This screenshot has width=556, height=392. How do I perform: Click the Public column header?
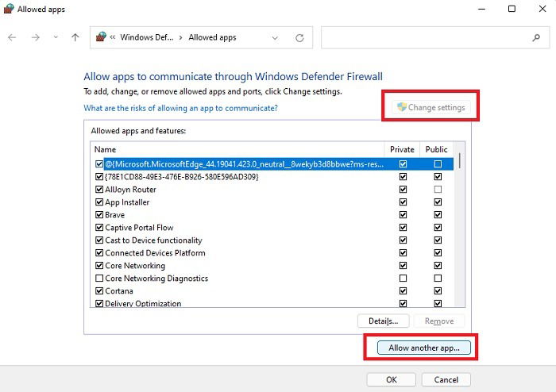coord(437,149)
